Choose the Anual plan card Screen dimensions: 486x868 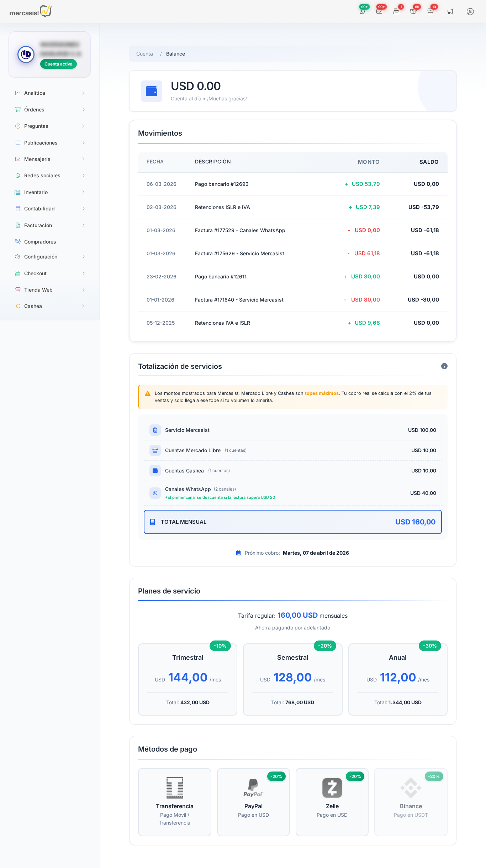tap(397, 679)
